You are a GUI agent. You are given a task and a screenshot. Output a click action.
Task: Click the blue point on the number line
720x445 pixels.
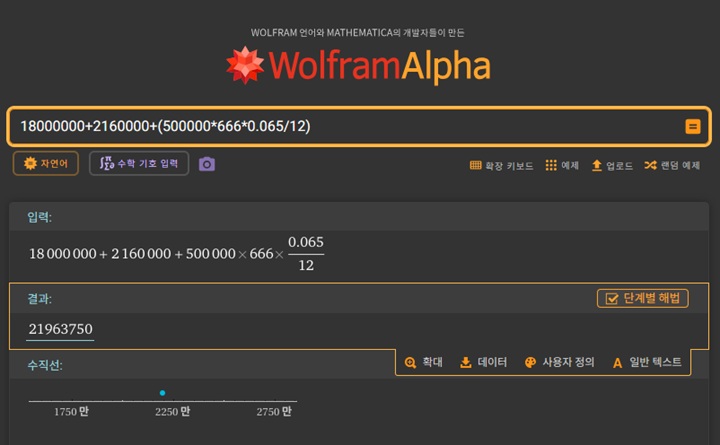(x=162, y=393)
